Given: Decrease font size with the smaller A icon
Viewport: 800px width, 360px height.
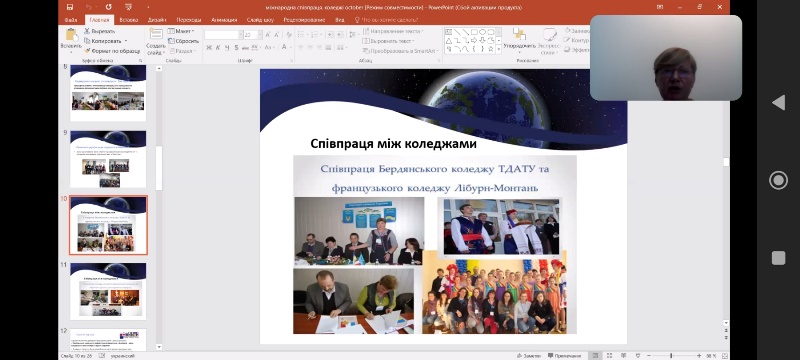Looking at the screenshot, I should (277, 35).
